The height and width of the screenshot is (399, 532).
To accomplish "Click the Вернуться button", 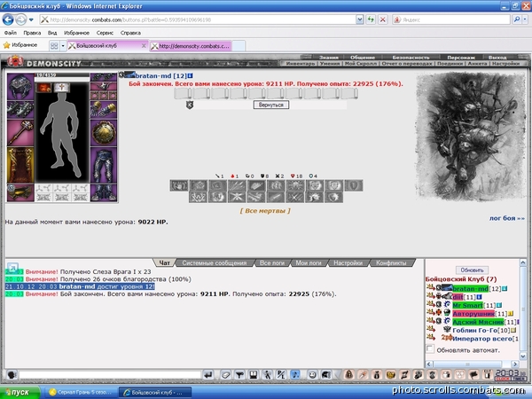I will (271, 105).
